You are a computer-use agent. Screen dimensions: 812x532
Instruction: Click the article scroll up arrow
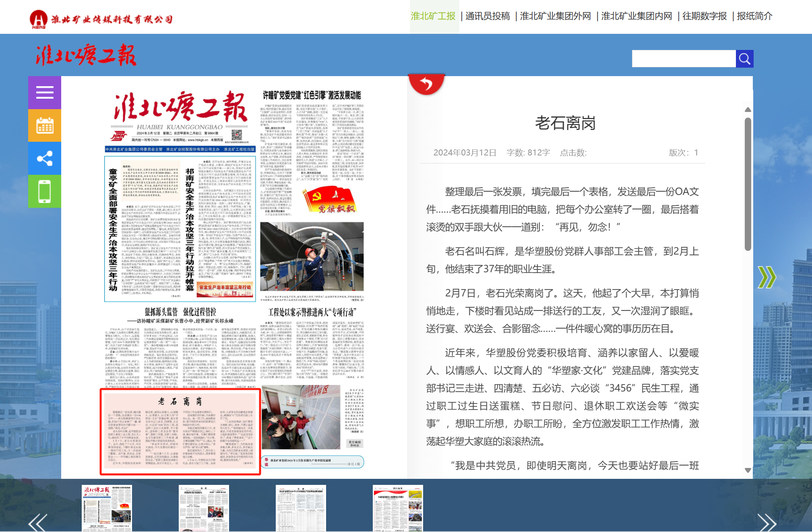pos(748,110)
